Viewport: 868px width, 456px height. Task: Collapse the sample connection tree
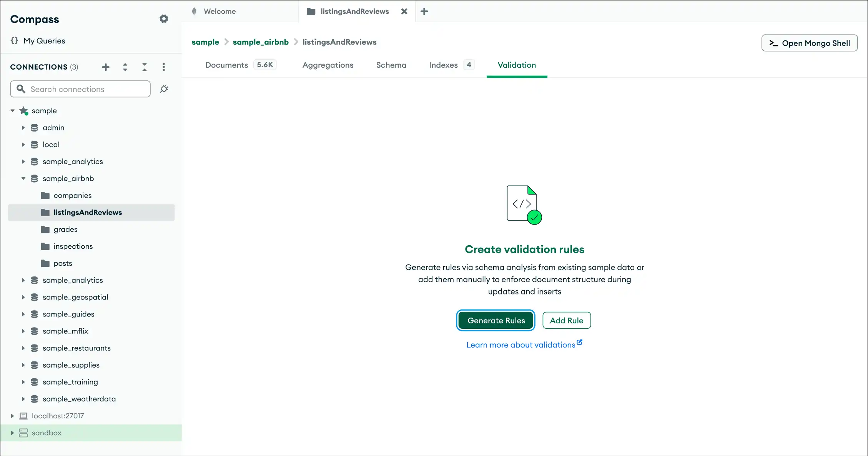(x=12, y=110)
